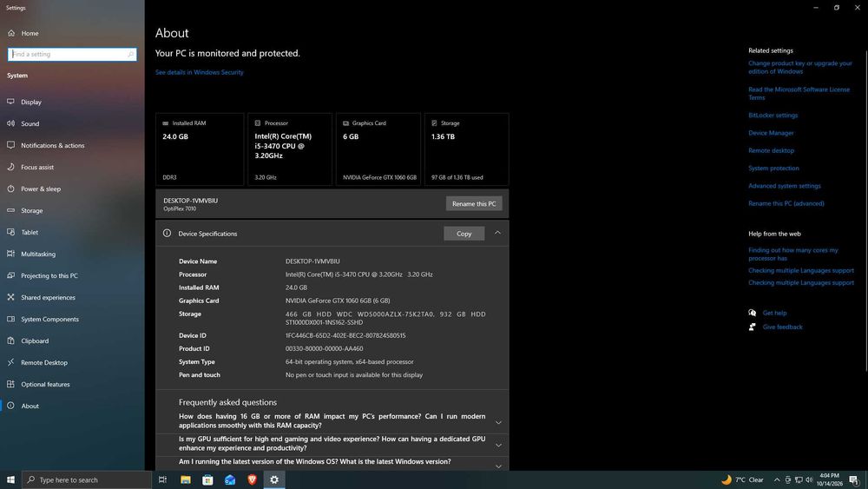868x489 pixels.
Task: Open the volume control in system tray
Action: pyautogui.click(x=809, y=479)
